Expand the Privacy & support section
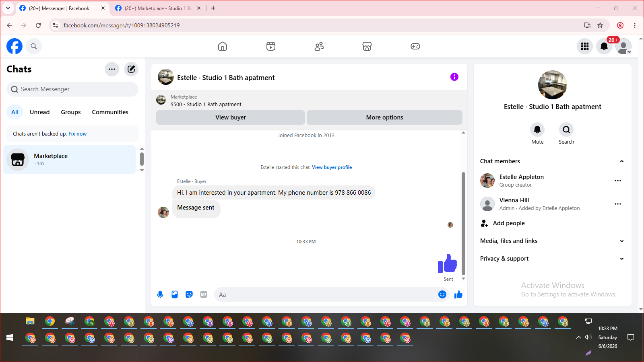 (x=553, y=259)
